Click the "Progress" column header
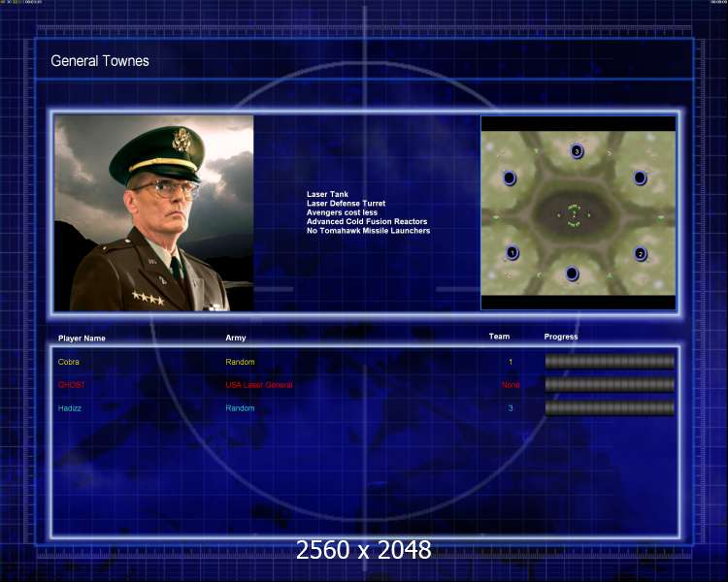Image resolution: width=728 pixels, height=582 pixels. (x=561, y=337)
